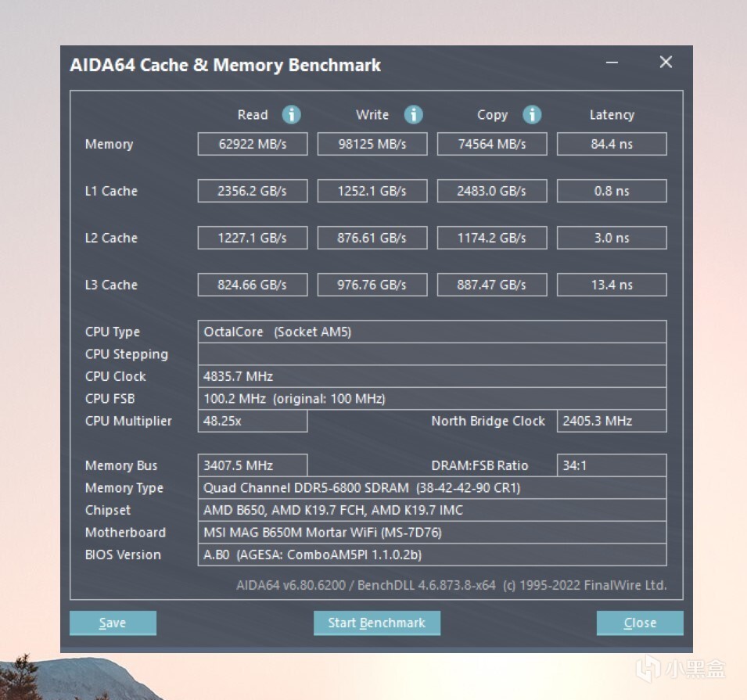Close the AIDA64 window with X
The width and height of the screenshot is (747, 700).
[666, 62]
